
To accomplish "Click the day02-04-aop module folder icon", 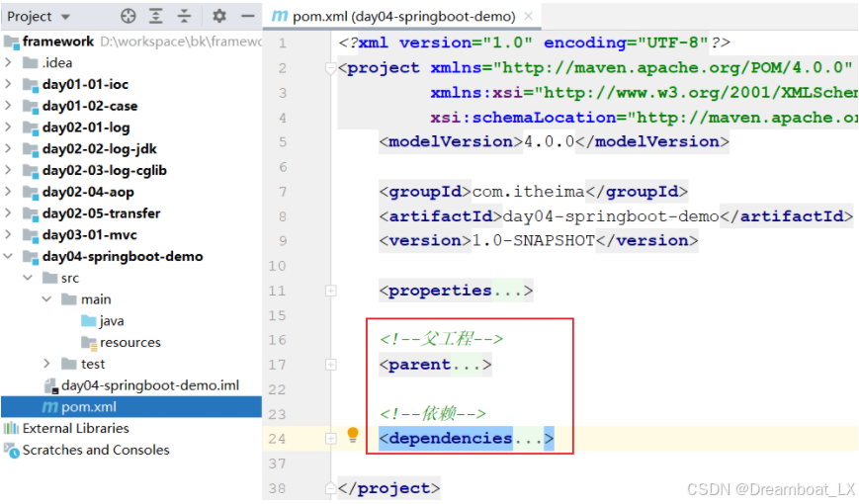I will pyautogui.click(x=30, y=193).
